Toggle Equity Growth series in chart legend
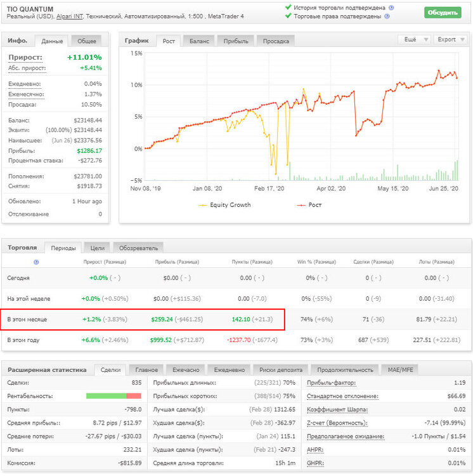 tap(224, 205)
